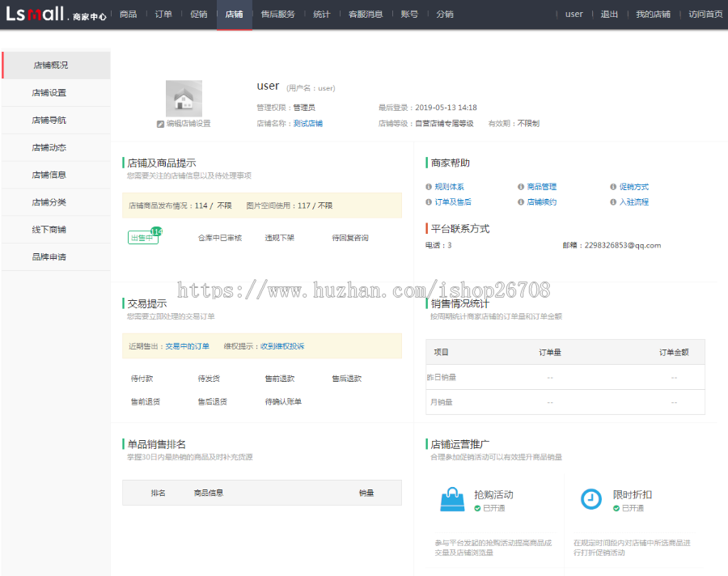728x576 pixels.
Task: Click the shopping bag 抢购活动 icon
Action: click(x=452, y=499)
